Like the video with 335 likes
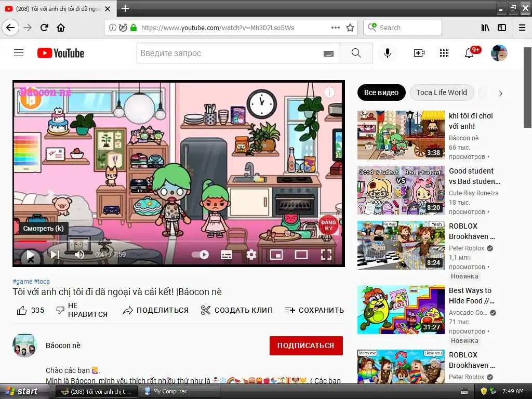The height and width of the screenshot is (399, 532). pyautogui.click(x=31, y=310)
